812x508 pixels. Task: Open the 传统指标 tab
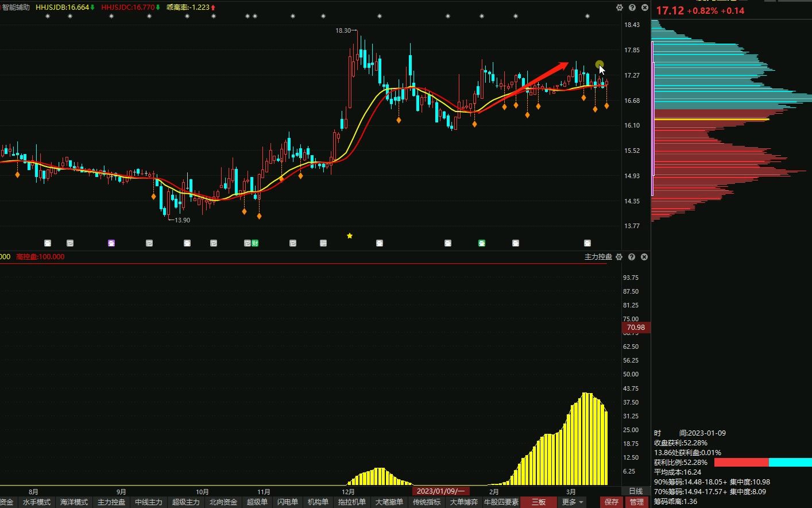427,502
